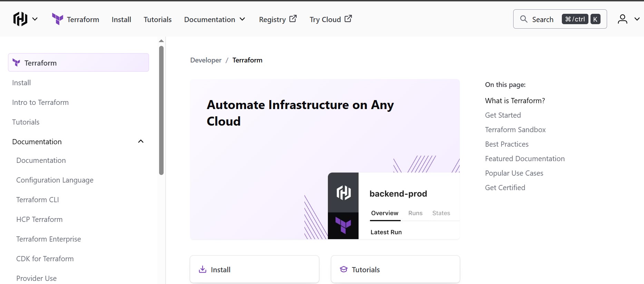644x284 pixels.
Task: Click the Search input box
Action: (x=560, y=19)
